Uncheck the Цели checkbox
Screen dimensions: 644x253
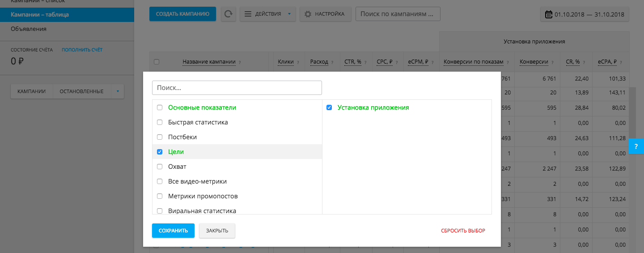pyautogui.click(x=160, y=152)
